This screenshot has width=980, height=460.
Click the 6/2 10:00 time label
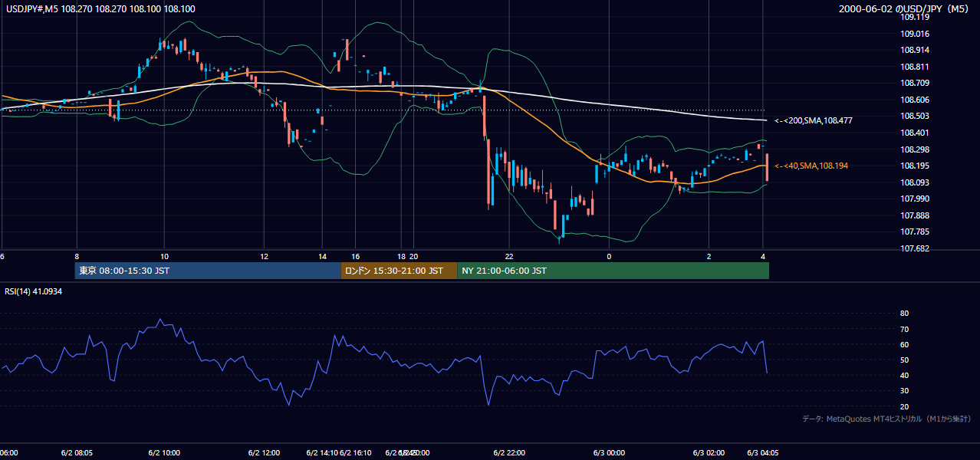tap(164, 452)
